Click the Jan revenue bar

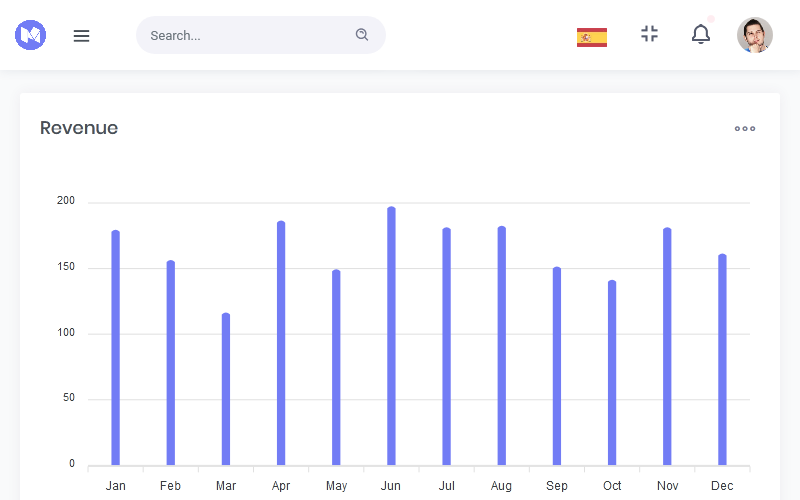[116, 347]
